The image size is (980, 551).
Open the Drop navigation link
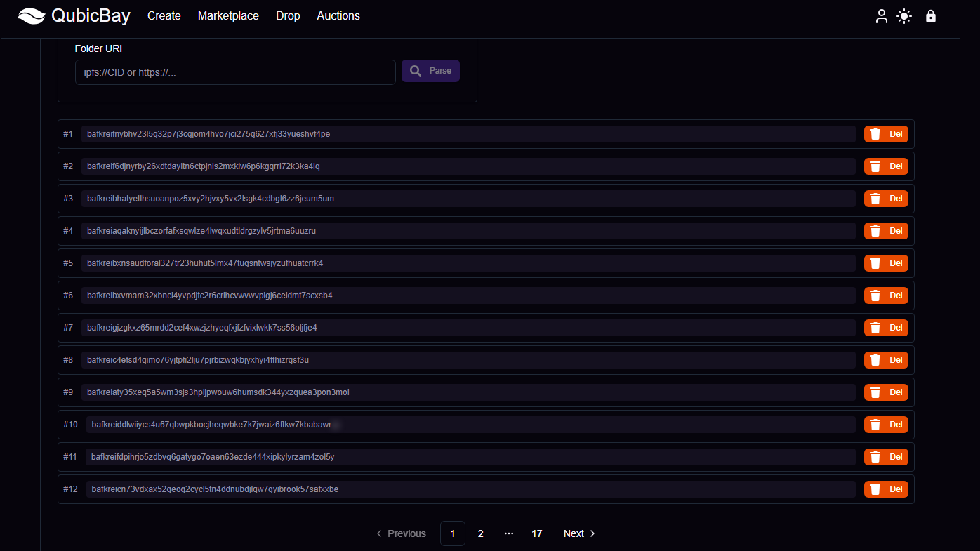[x=288, y=15]
